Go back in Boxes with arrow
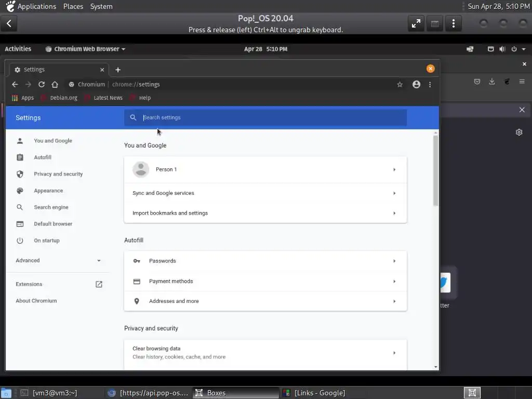This screenshot has height=399, width=532. [x=9, y=23]
